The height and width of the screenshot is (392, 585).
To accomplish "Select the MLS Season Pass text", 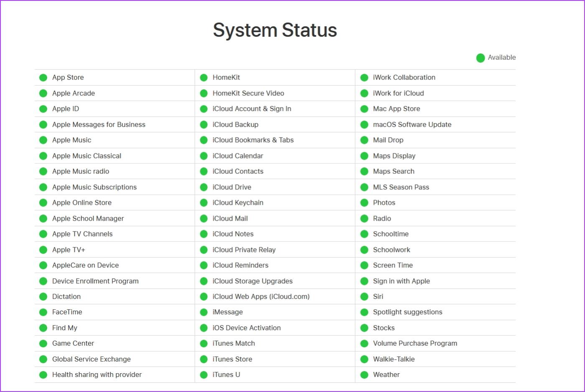I will [401, 187].
